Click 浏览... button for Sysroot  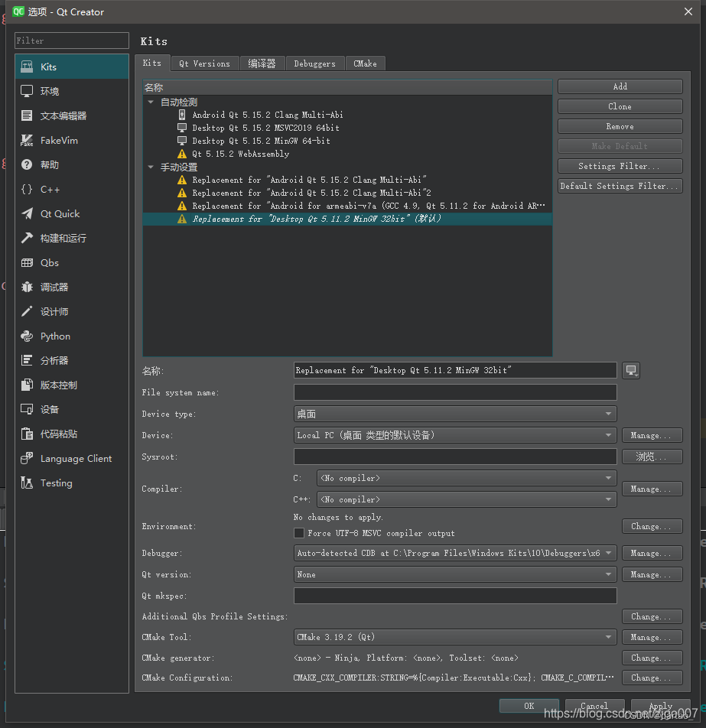(x=652, y=457)
